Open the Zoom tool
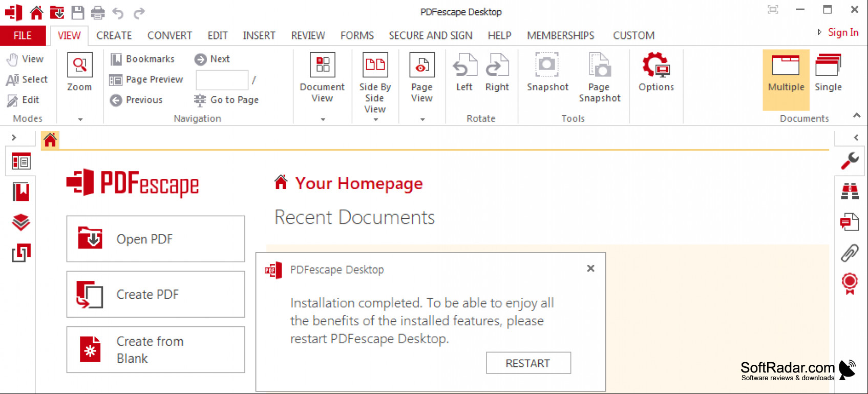This screenshot has height=394, width=868. tap(79, 72)
